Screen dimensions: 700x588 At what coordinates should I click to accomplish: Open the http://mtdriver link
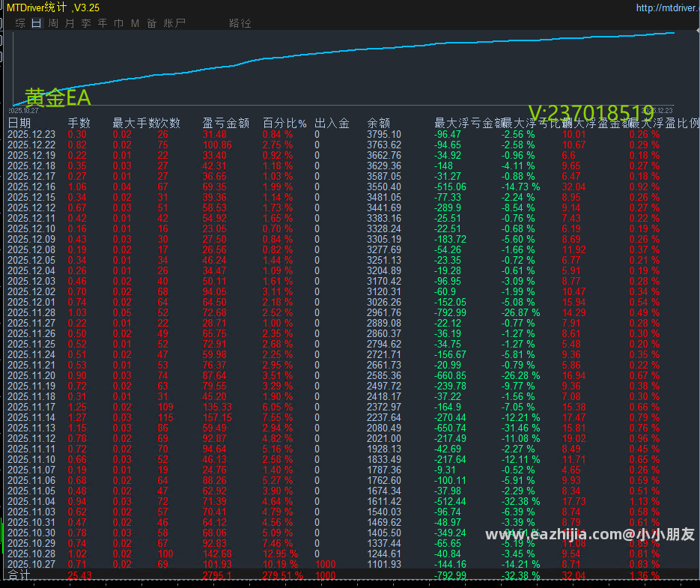pos(668,7)
